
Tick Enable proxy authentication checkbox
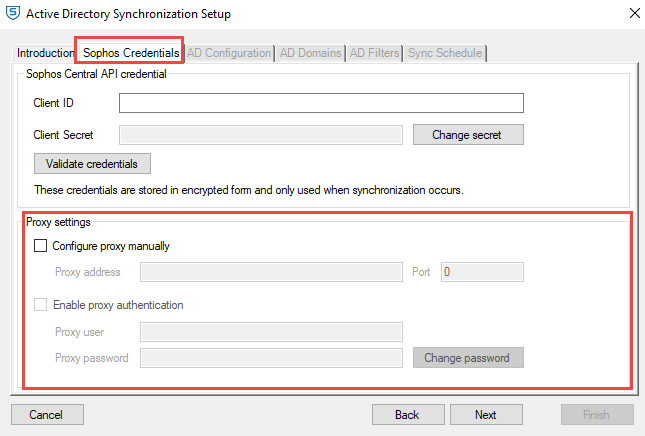pos(41,306)
